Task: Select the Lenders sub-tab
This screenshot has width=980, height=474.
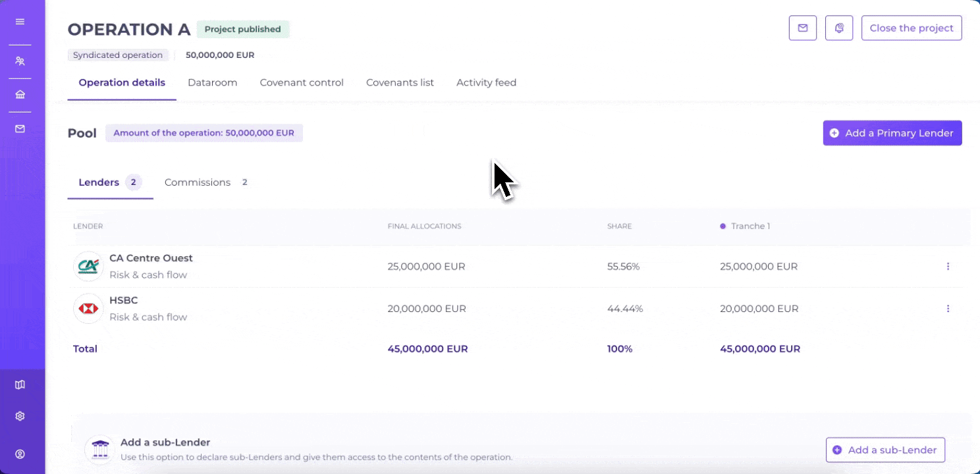Action: 110,182
